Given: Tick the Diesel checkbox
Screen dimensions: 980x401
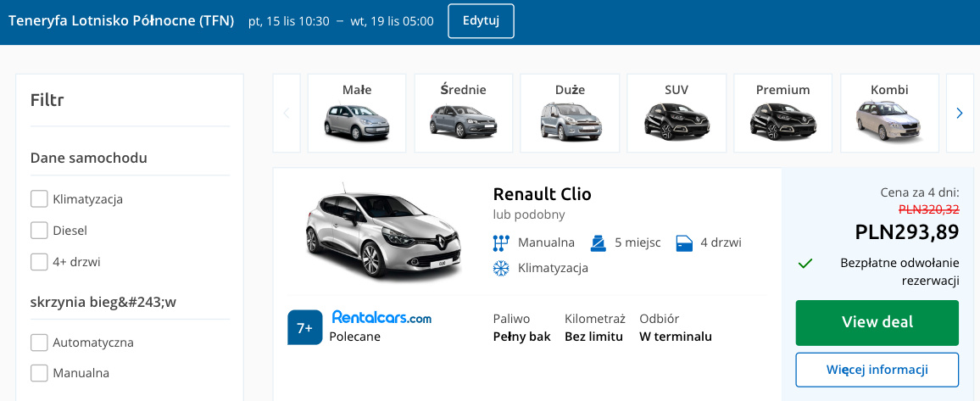Looking at the screenshot, I should click(39, 231).
